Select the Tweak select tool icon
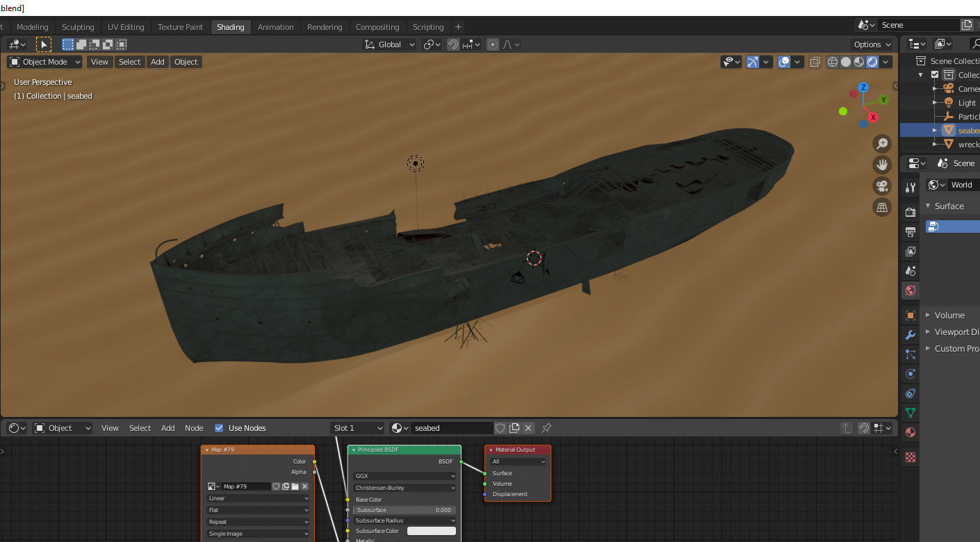 coord(44,44)
